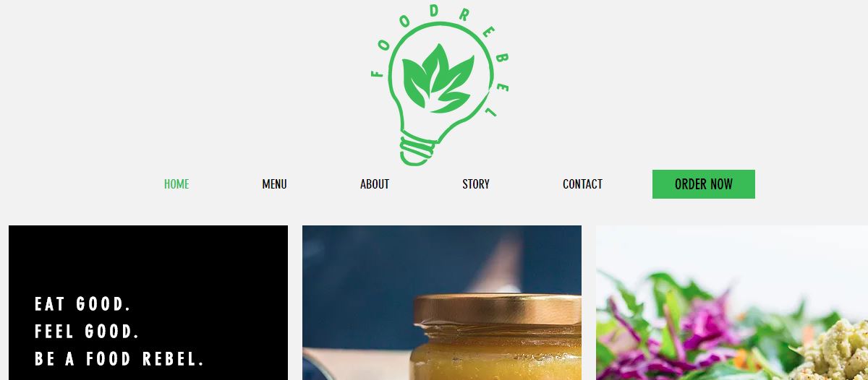Open the salad photo tile
This screenshot has height=380, width=868.
click(732, 303)
